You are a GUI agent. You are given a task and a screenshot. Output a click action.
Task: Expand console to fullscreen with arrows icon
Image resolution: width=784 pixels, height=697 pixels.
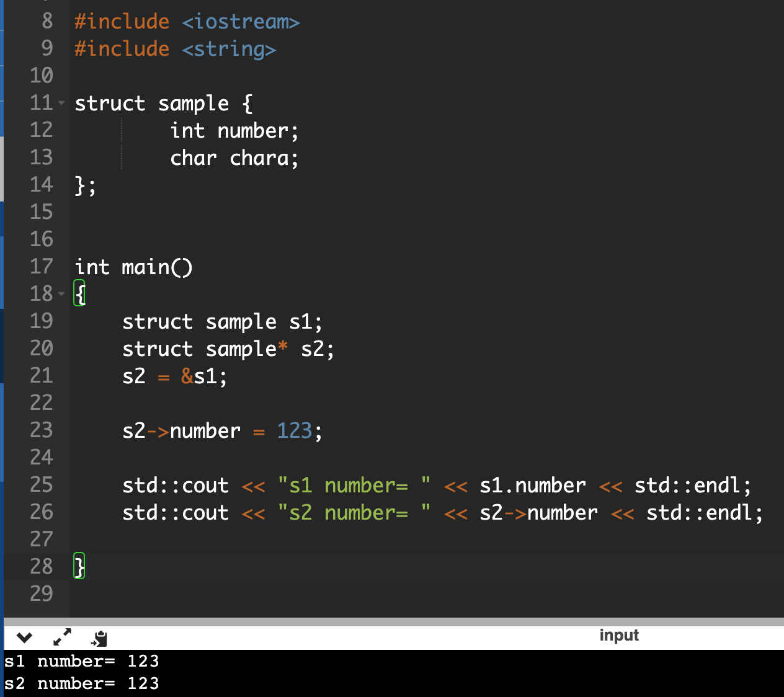(62, 637)
